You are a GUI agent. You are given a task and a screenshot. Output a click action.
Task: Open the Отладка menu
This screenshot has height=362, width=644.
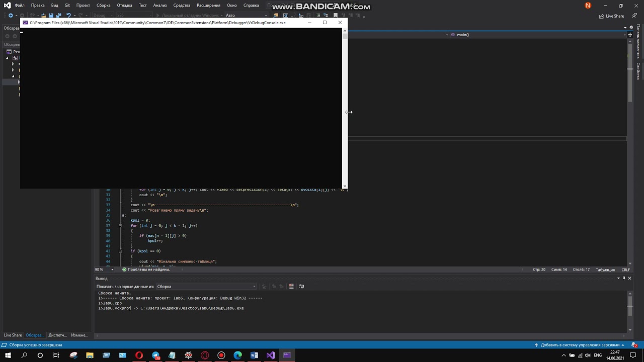[x=124, y=6]
